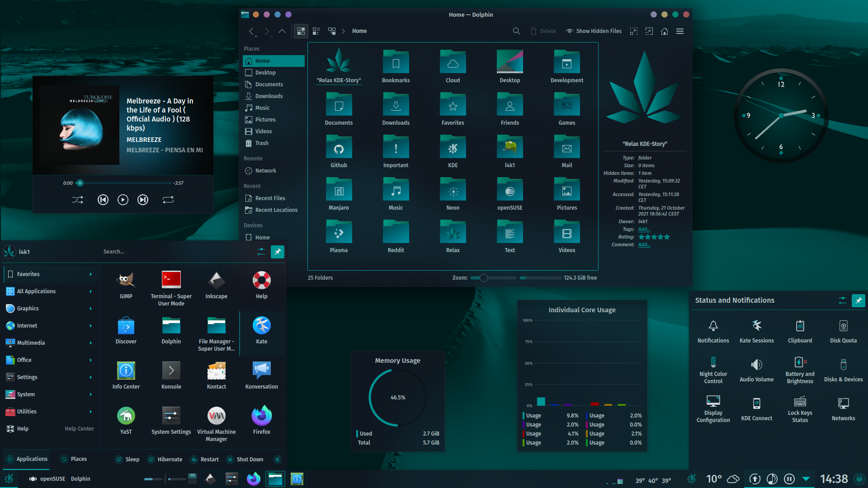Screen dimensions: 868x488
Task: Switch to the Places launcher tab
Action: click(x=74, y=459)
